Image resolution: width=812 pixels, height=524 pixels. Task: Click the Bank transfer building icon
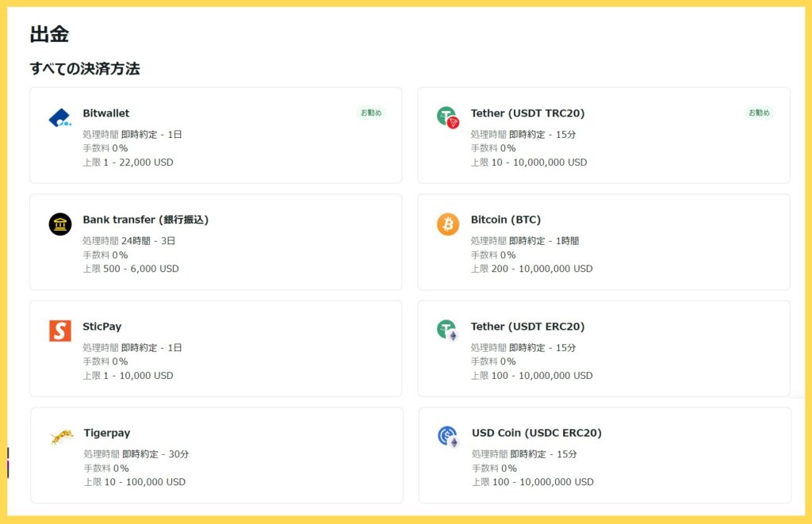click(x=59, y=224)
